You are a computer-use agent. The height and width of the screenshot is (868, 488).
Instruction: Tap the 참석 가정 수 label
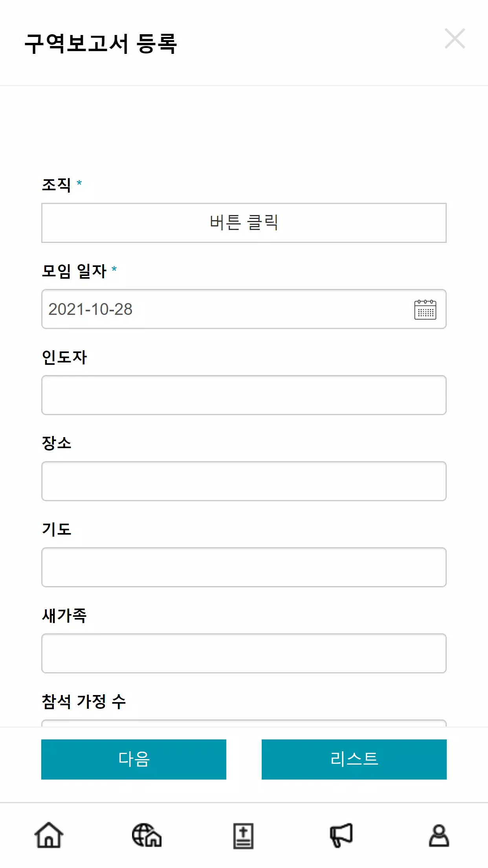[84, 702]
